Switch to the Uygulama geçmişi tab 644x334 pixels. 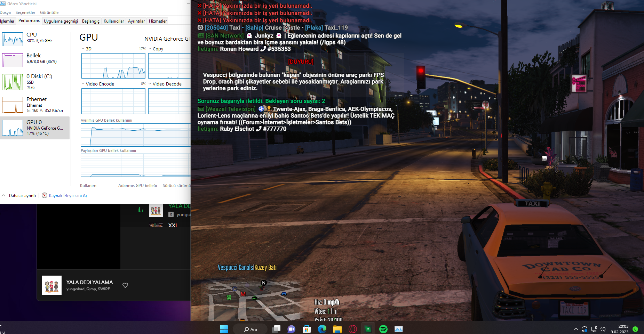tap(61, 21)
